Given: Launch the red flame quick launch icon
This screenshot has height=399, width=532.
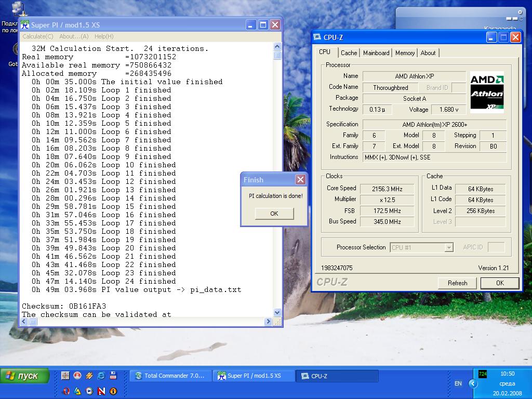Looking at the screenshot, I should point(77,376).
